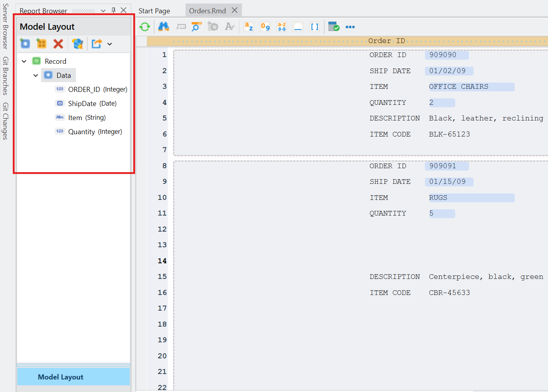The image size is (548, 392).
Task: Toggle the square brackets pattern button
Action: tap(314, 27)
